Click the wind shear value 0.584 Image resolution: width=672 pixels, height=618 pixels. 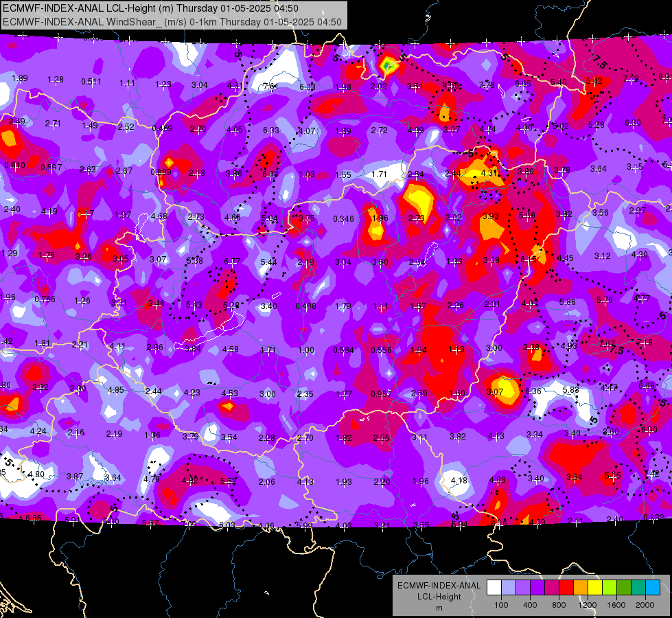[x=344, y=350]
